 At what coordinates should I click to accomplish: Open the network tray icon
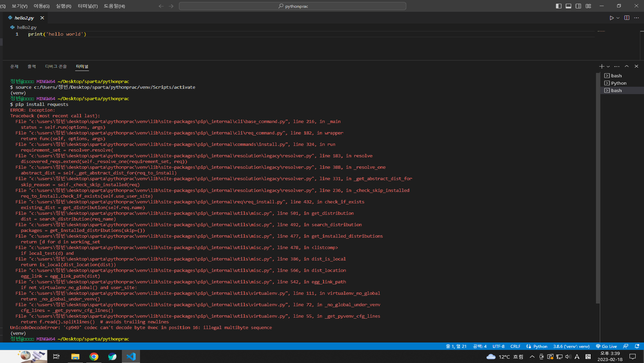coord(559,357)
